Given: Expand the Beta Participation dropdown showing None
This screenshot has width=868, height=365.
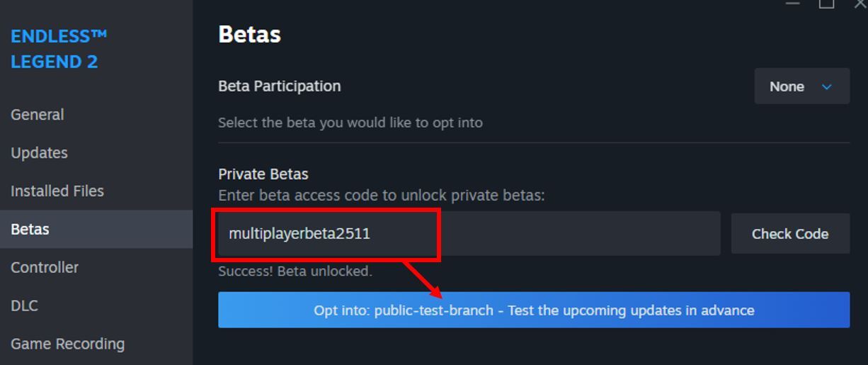Looking at the screenshot, I should (x=801, y=86).
